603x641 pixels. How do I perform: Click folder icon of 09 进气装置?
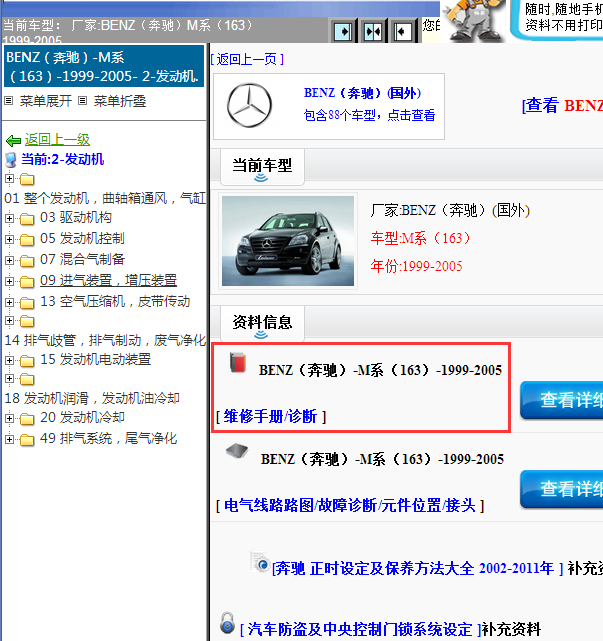(27, 282)
